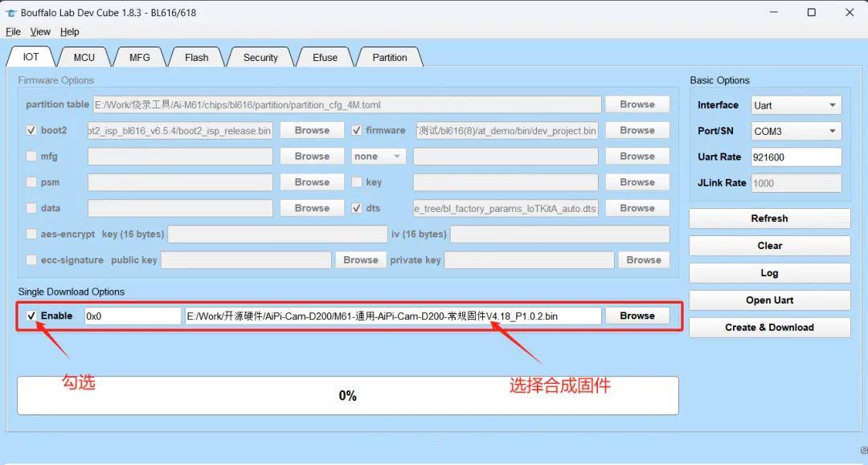
Task: Open the Help menu
Action: pos(70,32)
